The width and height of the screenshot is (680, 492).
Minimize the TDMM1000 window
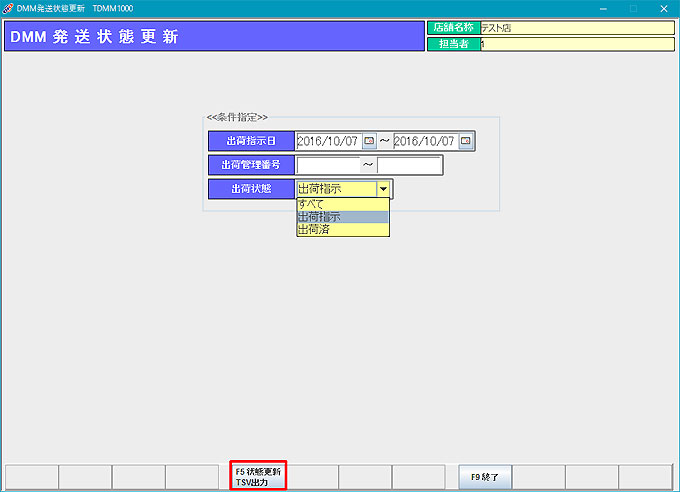603,9
